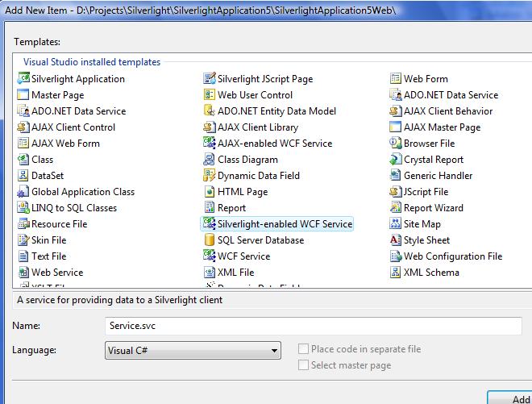Screen dimensions: 532x404
Task: Select the AJAX Web Form icon
Action: point(23,144)
